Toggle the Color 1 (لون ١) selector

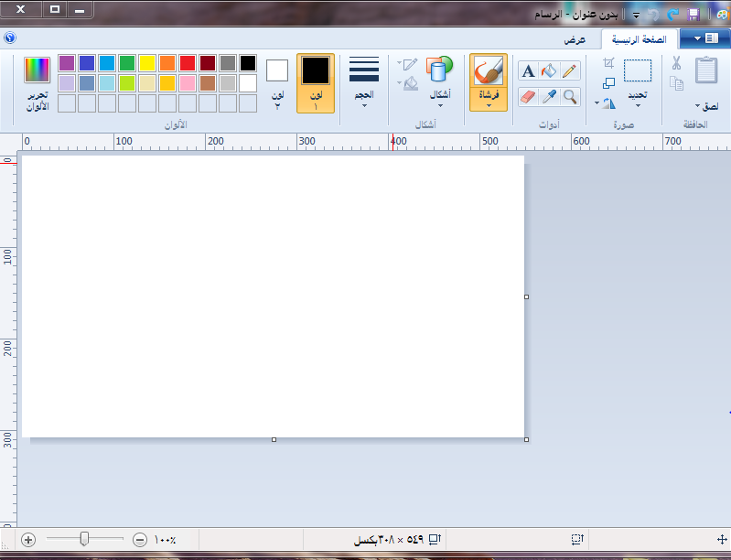coord(316,82)
